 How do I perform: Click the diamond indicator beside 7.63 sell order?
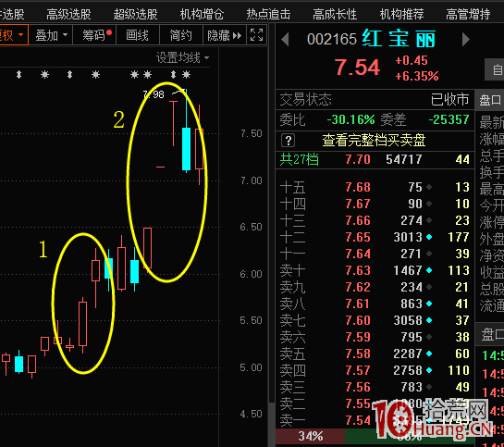(x=429, y=270)
